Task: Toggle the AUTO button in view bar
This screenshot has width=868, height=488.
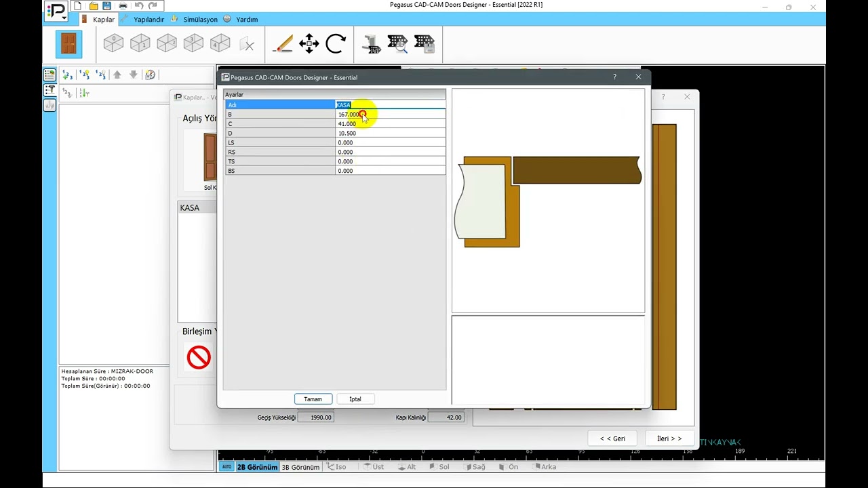Action: (x=226, y=467)
